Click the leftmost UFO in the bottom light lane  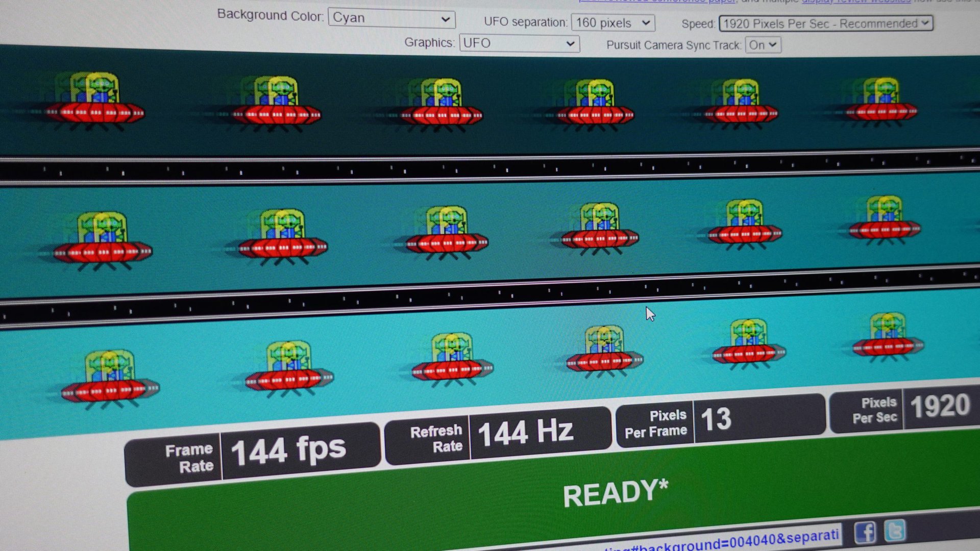pos(109,379)
